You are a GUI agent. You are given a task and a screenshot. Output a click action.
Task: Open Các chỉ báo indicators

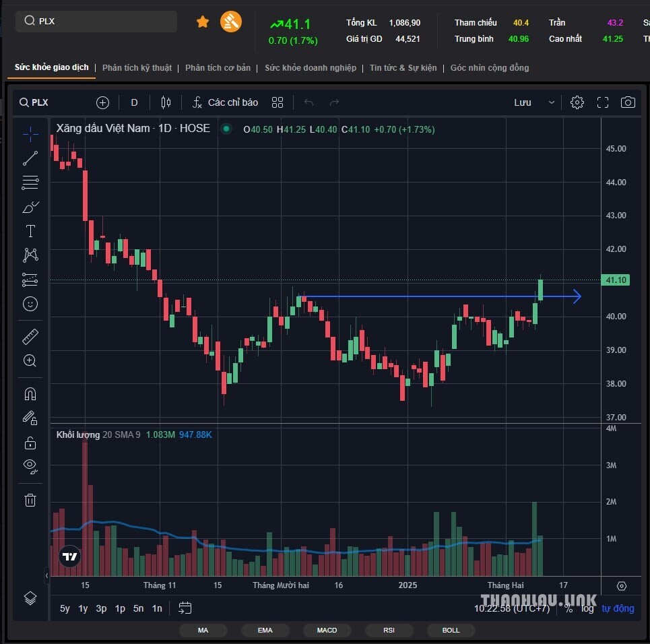click(225, 102)
